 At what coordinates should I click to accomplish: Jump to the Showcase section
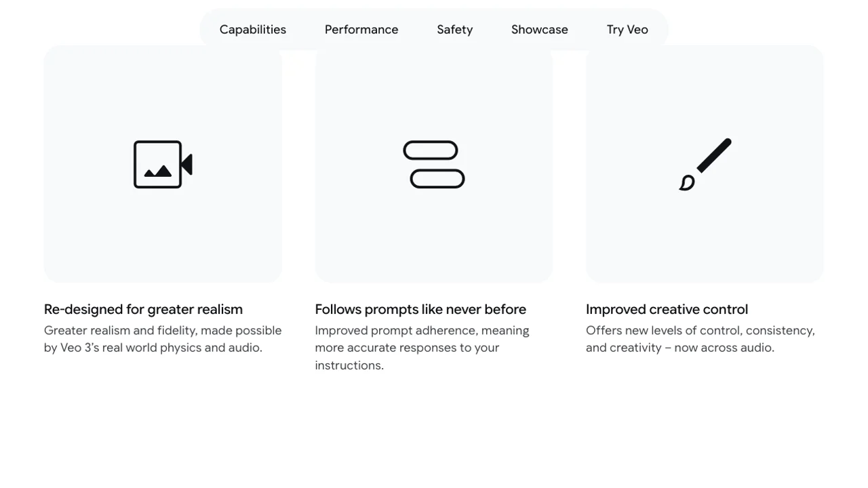coord(540,30)
